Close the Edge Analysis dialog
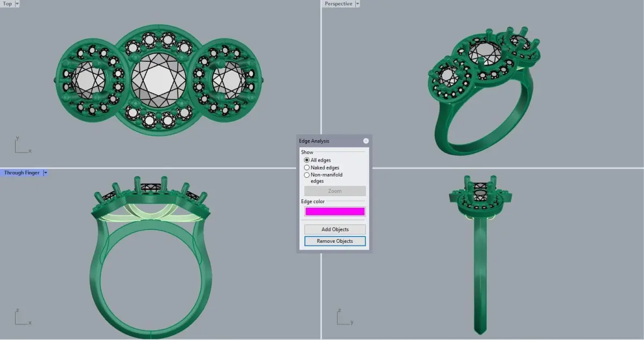The height and width of the screenshot is (340, 644). point(366,141)
